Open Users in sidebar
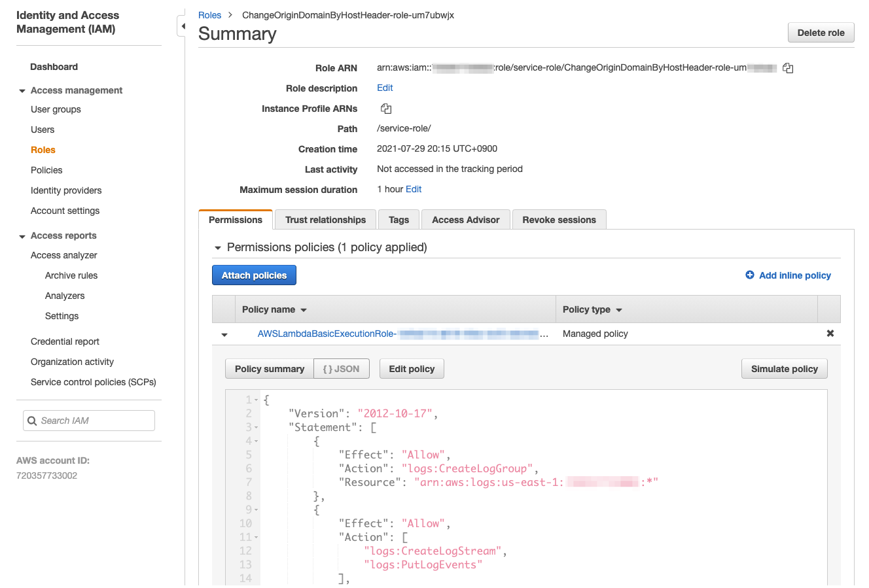 click(43, 130)
